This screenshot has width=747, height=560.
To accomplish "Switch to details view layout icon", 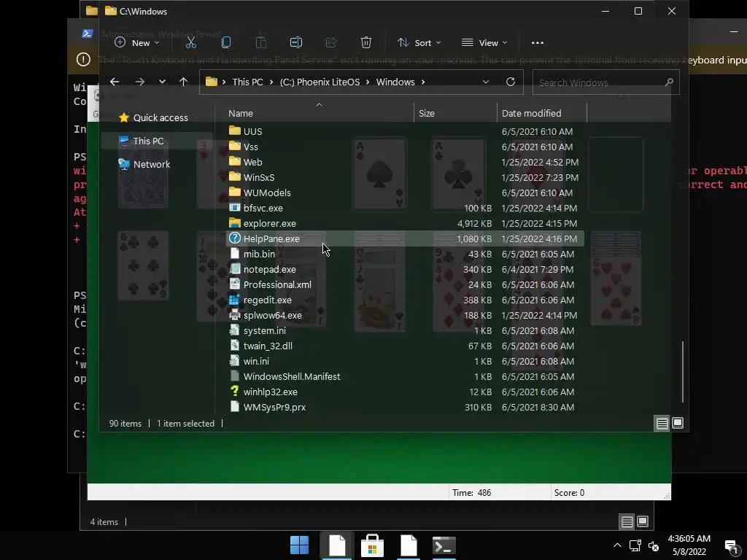I will click(x=662, y=423).
